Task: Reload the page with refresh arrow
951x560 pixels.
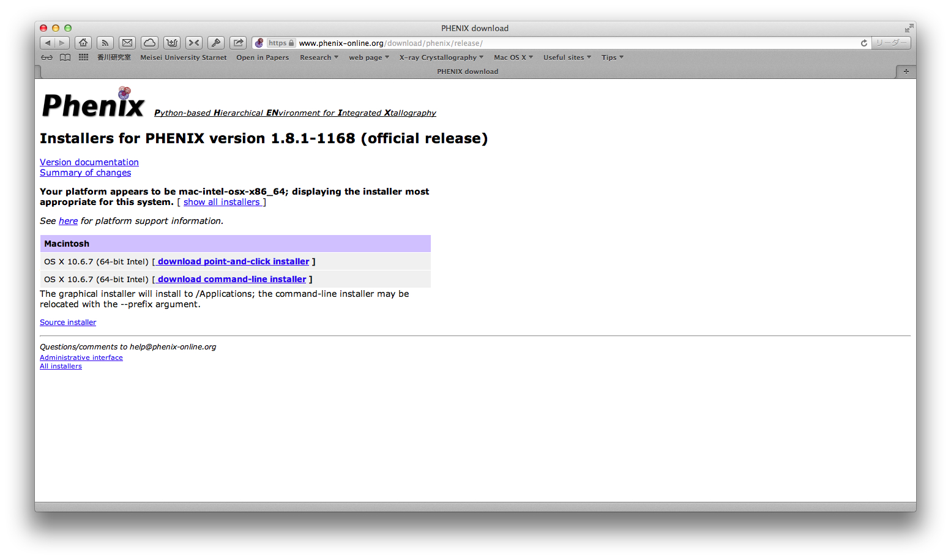Action: [x=863, y=43]
